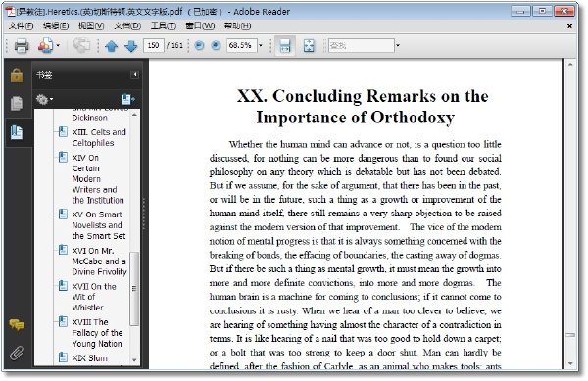Toggle fit width scrolling mode icon
Image resolution: width=588 pixels, height=381 pixels.
[x=285, y=46]
